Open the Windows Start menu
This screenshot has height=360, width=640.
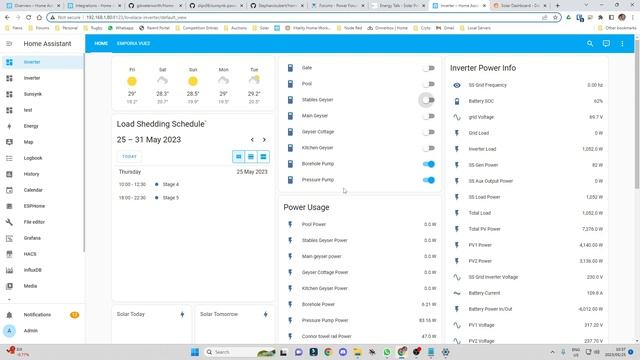tap(195, 352)
